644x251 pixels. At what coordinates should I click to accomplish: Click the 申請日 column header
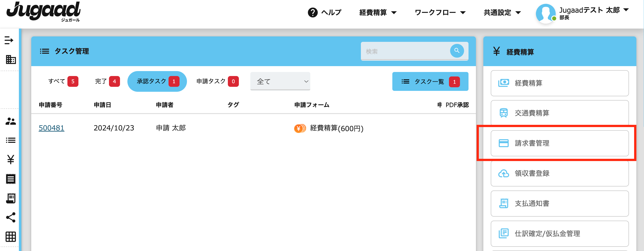102,105
